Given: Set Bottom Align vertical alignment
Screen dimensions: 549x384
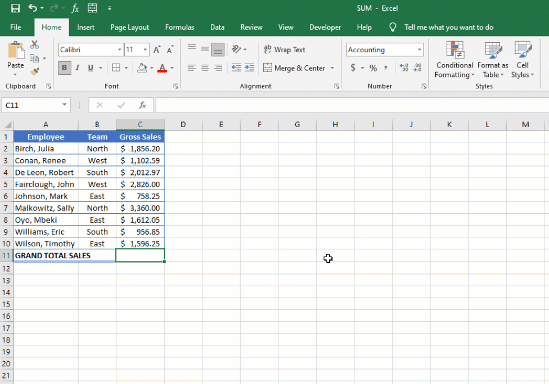Looking at the screenshot, I should point(218,50).
